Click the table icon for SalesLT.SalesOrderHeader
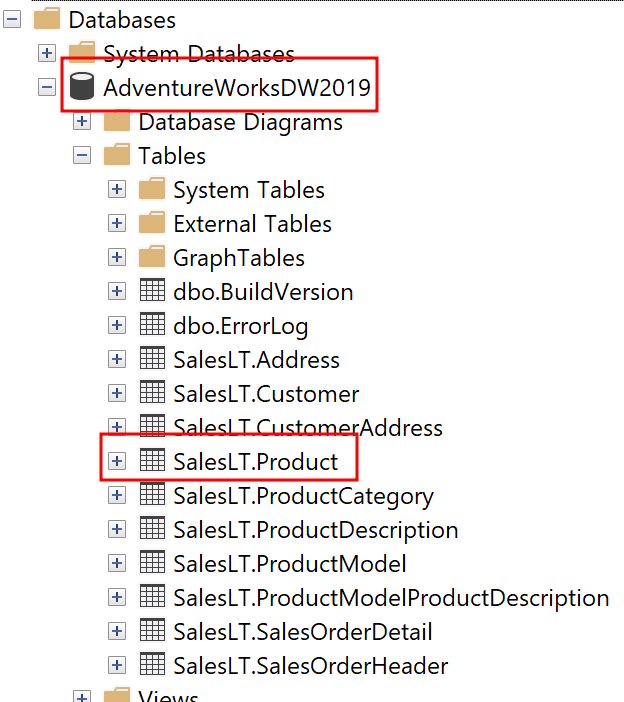Image resolution: width=624 pixels, height=702 pixels. pos(152,665)
